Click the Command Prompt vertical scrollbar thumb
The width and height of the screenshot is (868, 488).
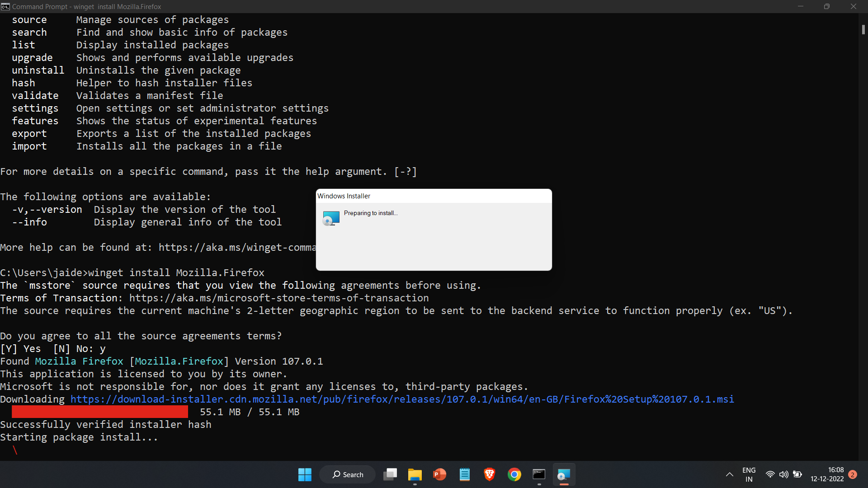[863, 29]
